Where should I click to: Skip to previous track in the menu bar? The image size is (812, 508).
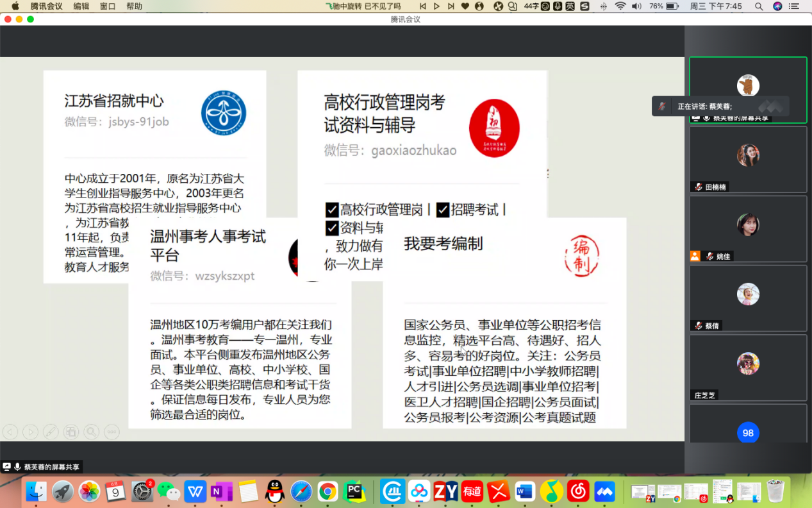pyautogui.click(x=422, y=6)
